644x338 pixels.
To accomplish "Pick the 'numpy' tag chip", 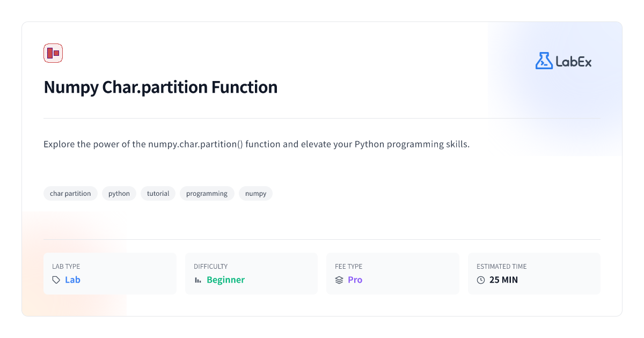I will pos(255,194).
